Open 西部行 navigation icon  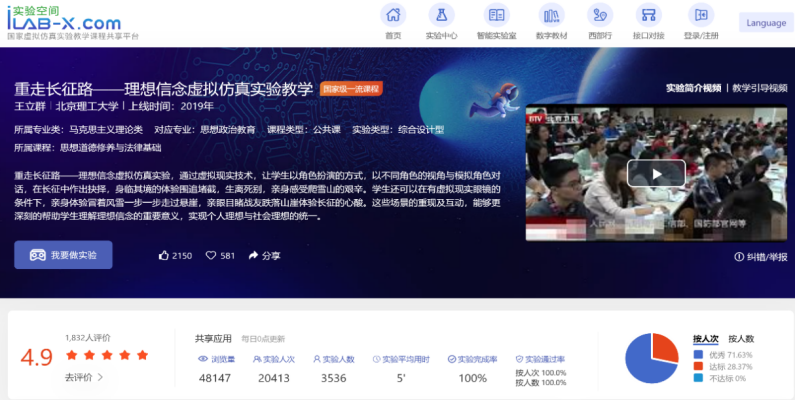[x=600, y=16]
